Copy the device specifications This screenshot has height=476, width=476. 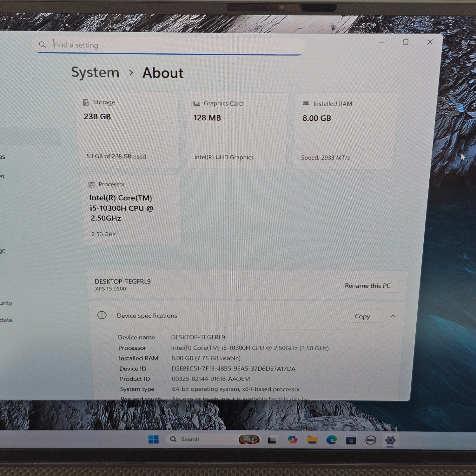362,316
